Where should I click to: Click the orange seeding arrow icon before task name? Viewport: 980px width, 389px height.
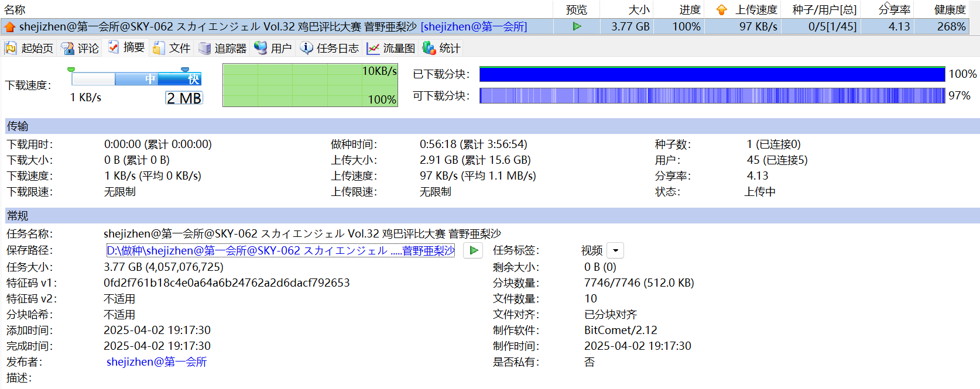pyautogui.click(x=10, y=27)
